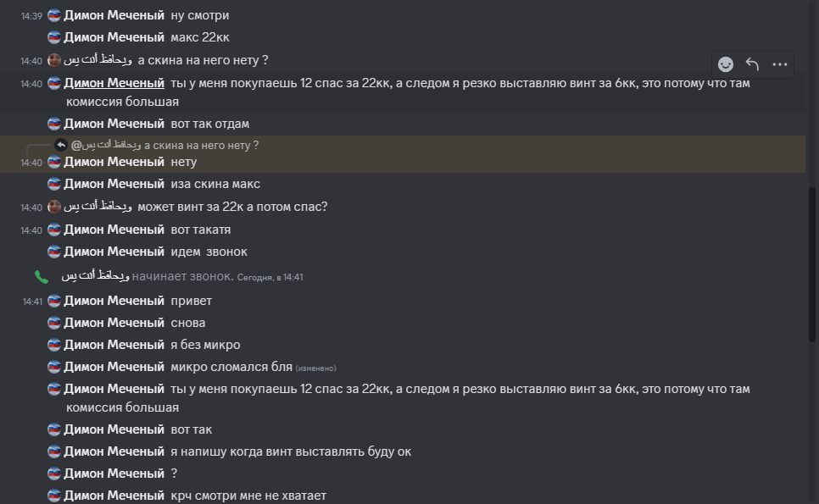Click the avatar beside message "привет"

click(54, 301)
